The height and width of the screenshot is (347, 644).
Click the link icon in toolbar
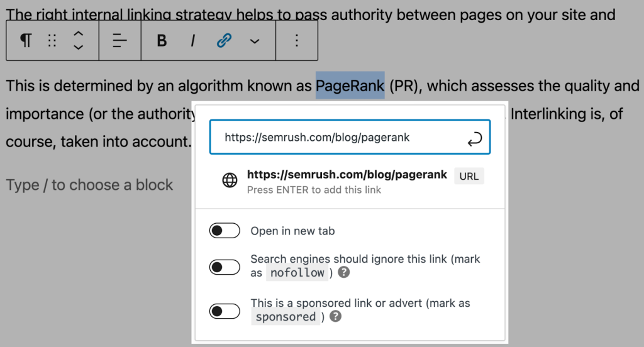click(x=224, y=41)
